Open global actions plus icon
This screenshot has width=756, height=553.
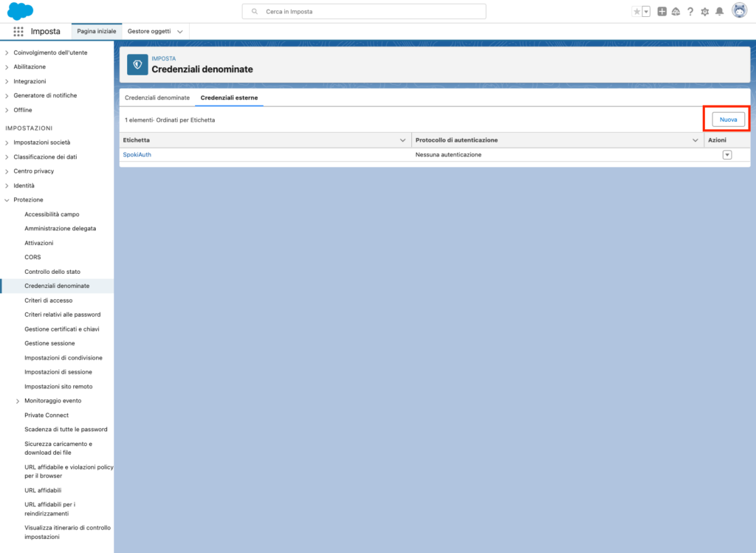point(661,12)
